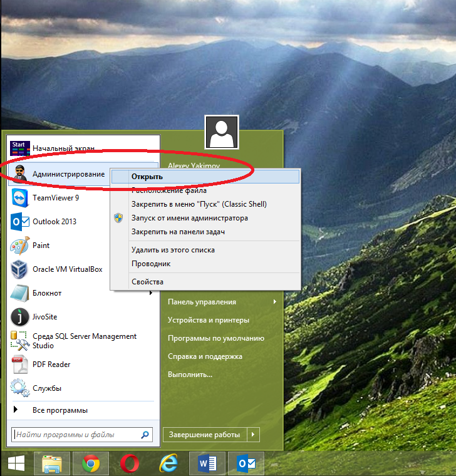The height and width of the screenshot is (476, 456).
Task: Click the search magnifier icon
Action: 145,435
